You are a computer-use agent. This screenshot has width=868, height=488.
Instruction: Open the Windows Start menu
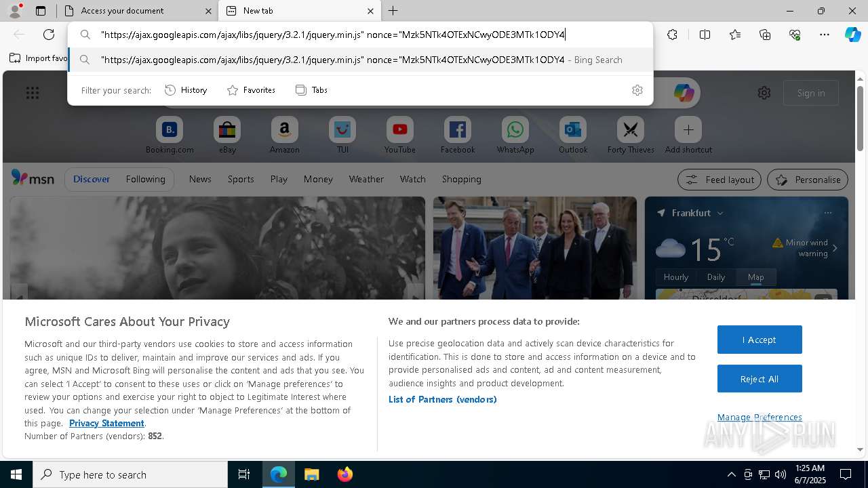(16, 474)
